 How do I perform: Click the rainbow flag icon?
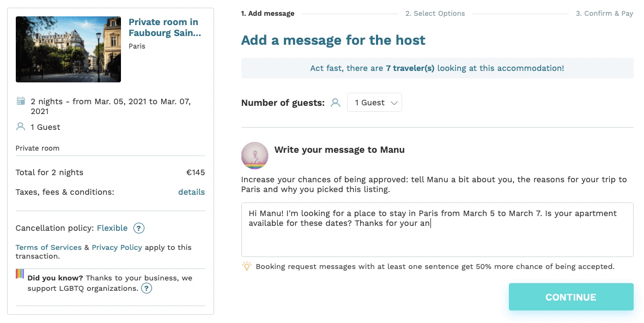(x=20, y=274)
